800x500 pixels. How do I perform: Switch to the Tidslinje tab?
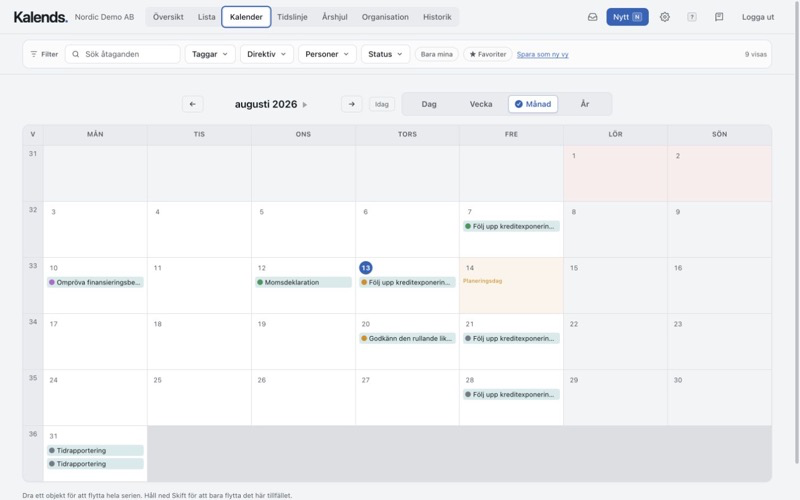pyautogui.click(x=292, y=17)
